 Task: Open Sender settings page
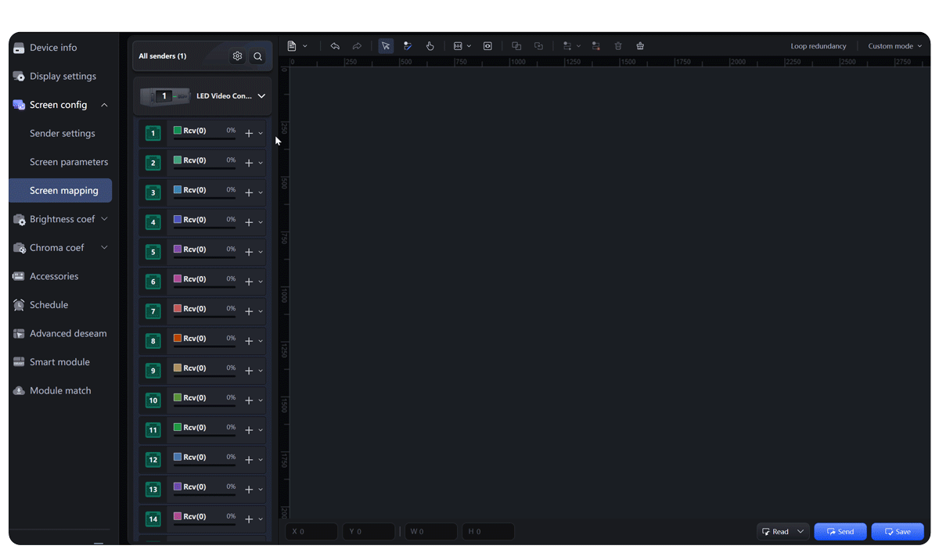(x=63, y=134)
